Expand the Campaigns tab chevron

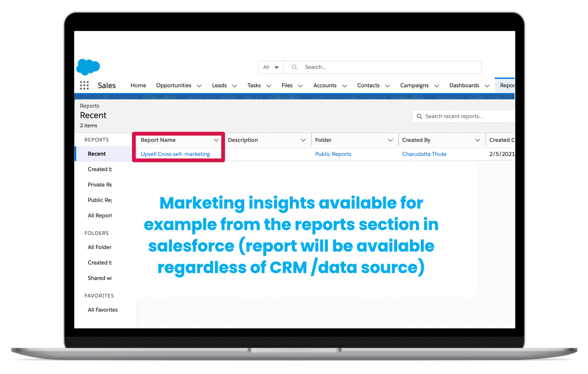437,86
